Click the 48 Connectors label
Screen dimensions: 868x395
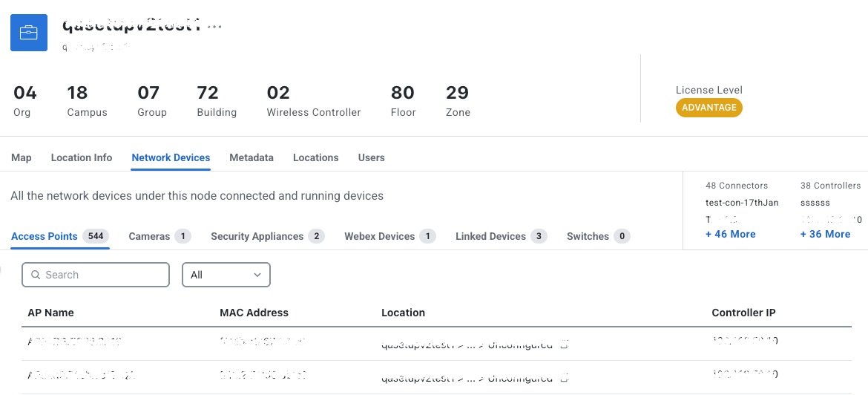737,186
